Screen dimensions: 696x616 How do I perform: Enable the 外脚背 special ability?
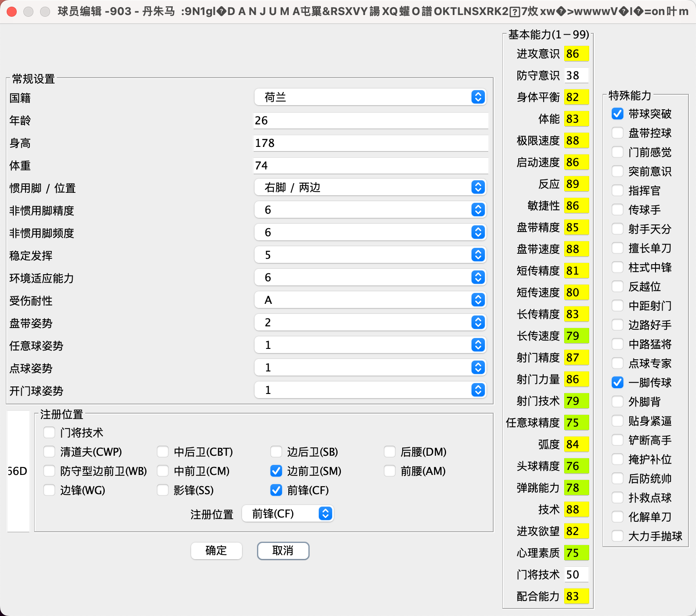[618, 401]
